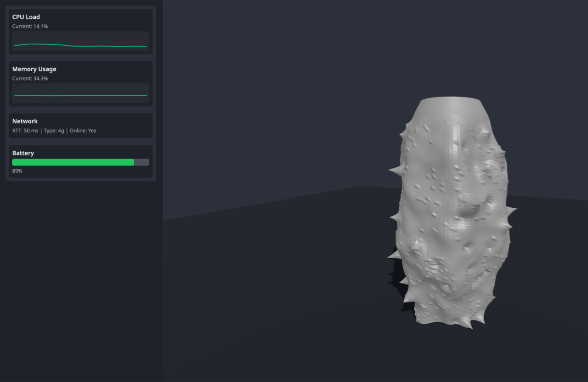This screenshot has width=588, height=382.
Task: Click the 89% battery percentage text
Action: 17,171
